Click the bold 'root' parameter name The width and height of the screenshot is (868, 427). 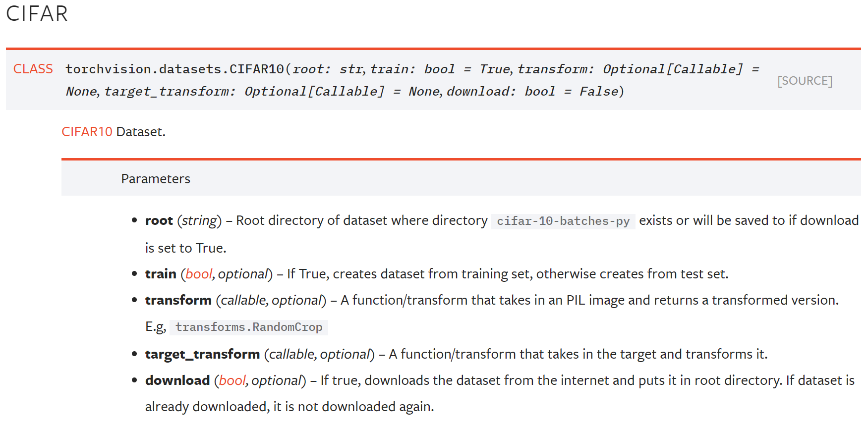159,220
